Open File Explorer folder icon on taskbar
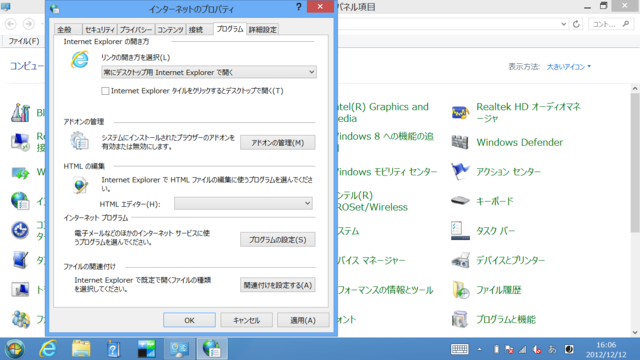This screenshot has height=360, width=640. tap(81, 349)
